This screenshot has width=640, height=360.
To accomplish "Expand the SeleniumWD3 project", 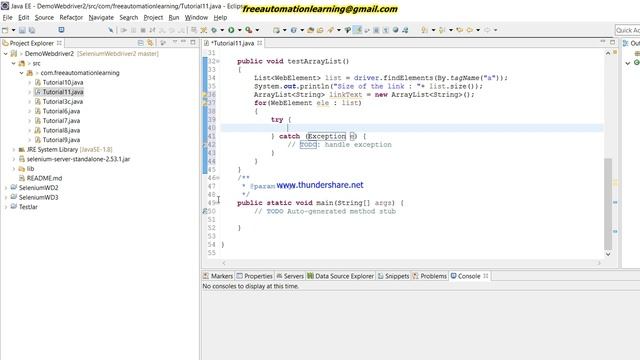I will click(x=6, y=197).
